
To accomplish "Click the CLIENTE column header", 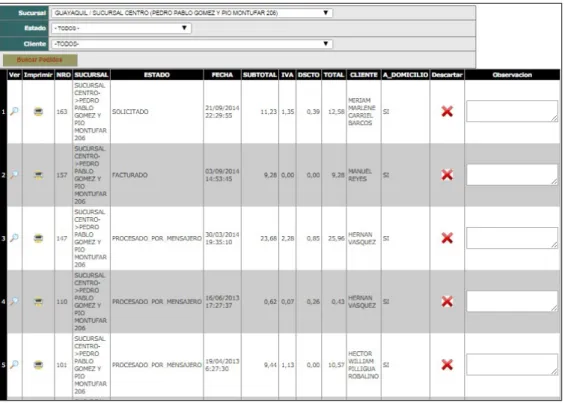I will point(364,75).
